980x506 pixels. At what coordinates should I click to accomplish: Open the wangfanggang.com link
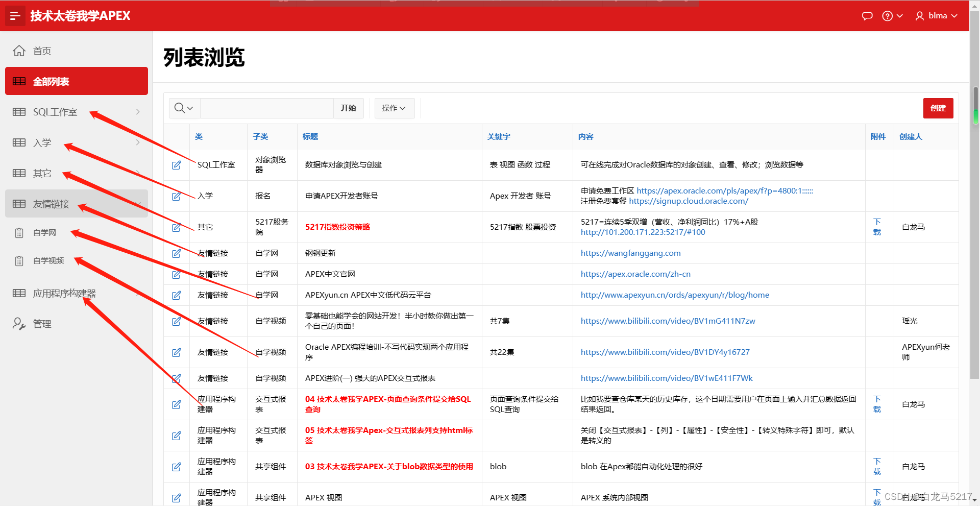[631, 253]
